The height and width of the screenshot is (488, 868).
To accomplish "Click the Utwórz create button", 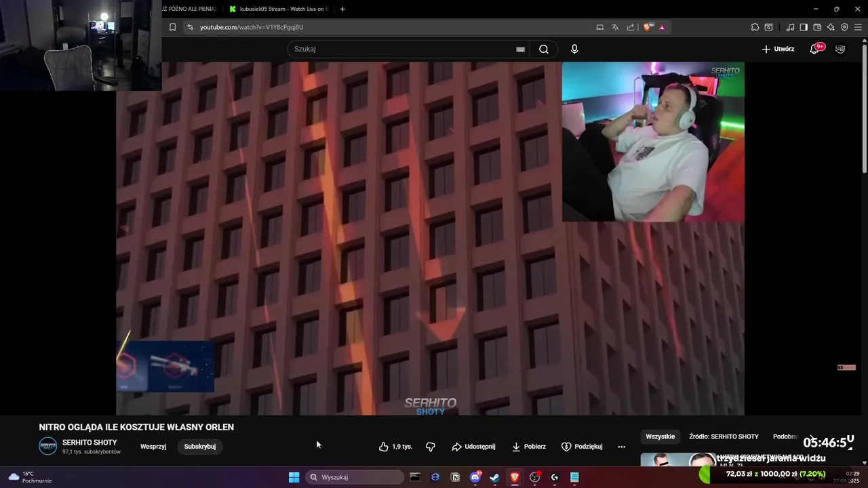I will [x=778, y=49].
